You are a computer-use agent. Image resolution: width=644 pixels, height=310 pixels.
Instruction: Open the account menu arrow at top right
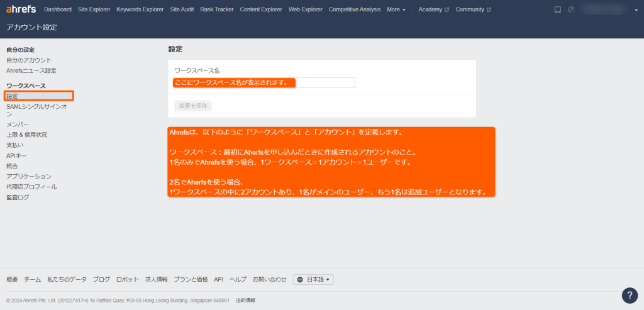[636, 10]
